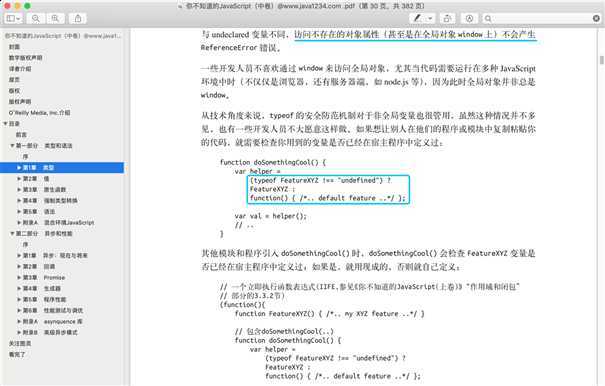Screen dimensions: 605x386
Task: Select the sidebar header with the PDF file name
Action: click(63, 36)
